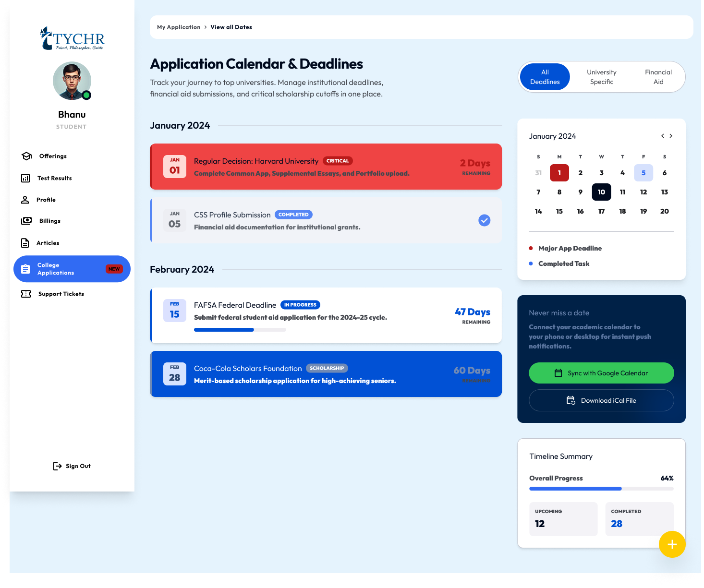
Task: Click the Completed Task legend
Action: coord(564,264)
